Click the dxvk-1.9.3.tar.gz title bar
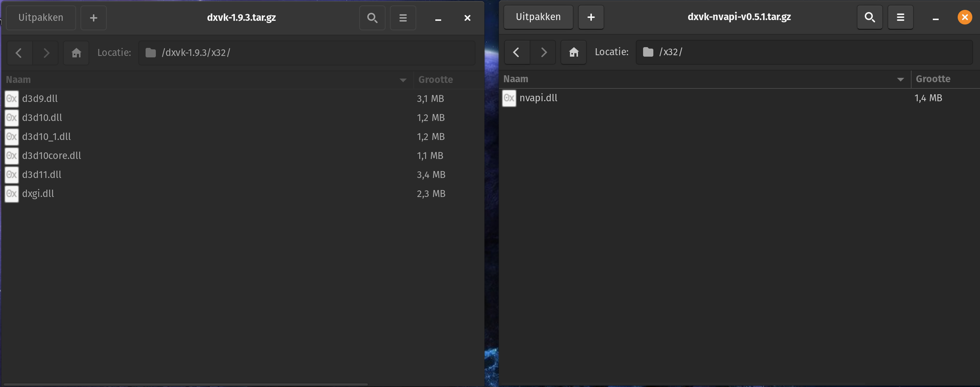 click(241, 18)
